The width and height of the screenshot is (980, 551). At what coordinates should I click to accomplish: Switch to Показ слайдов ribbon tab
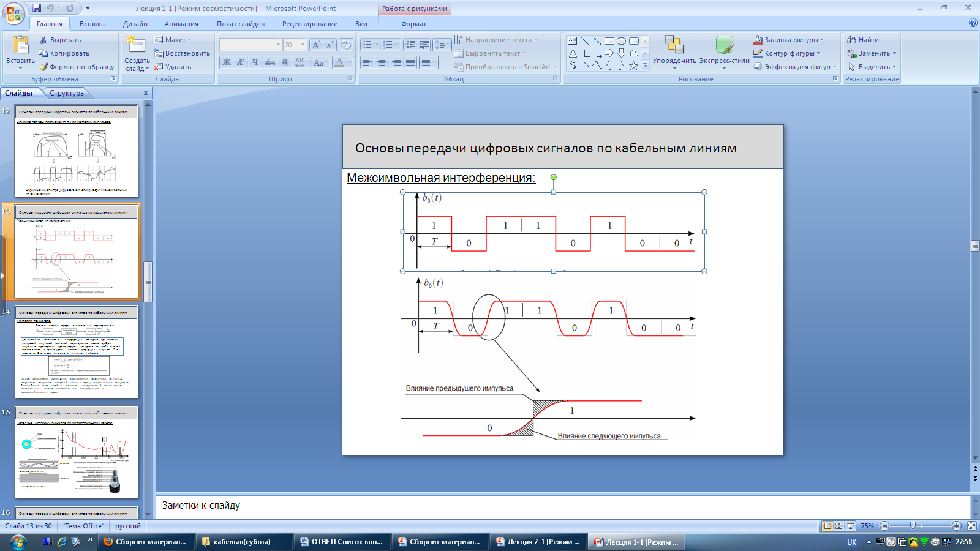coord(241,24)
